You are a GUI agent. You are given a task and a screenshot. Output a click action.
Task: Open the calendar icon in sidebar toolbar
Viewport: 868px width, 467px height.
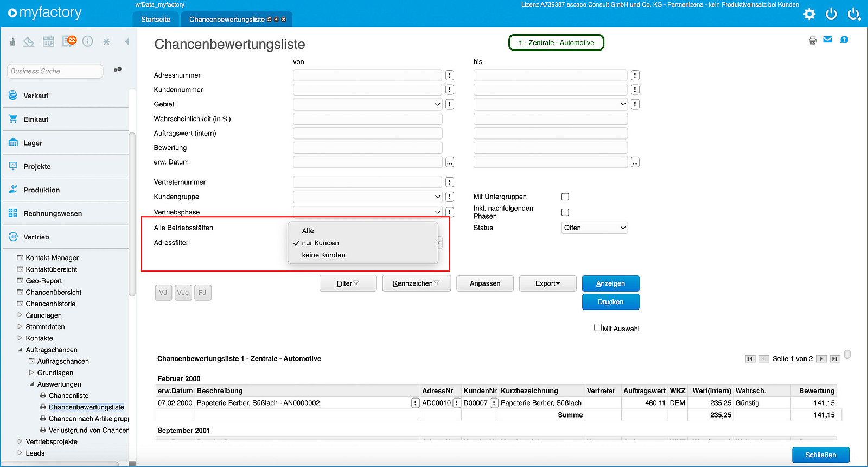(x=49, y=41)
